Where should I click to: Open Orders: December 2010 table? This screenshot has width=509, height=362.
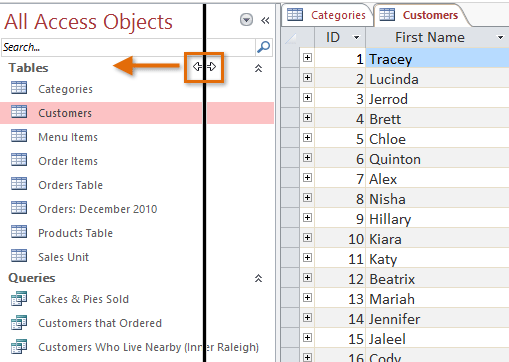click(98, 209)
